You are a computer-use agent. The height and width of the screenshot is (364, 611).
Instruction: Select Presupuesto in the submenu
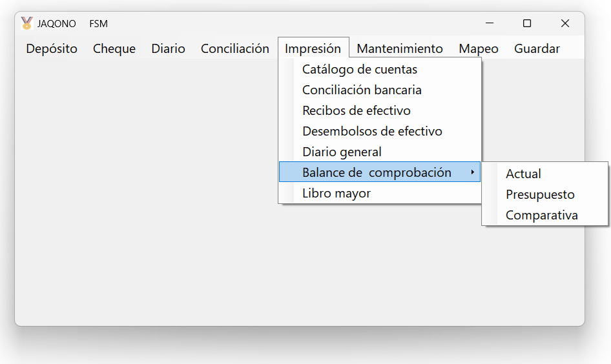(540, 194)
